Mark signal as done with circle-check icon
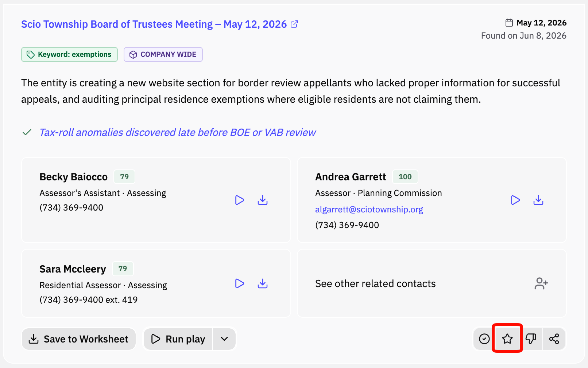588x368 pixels. point(484,339)
